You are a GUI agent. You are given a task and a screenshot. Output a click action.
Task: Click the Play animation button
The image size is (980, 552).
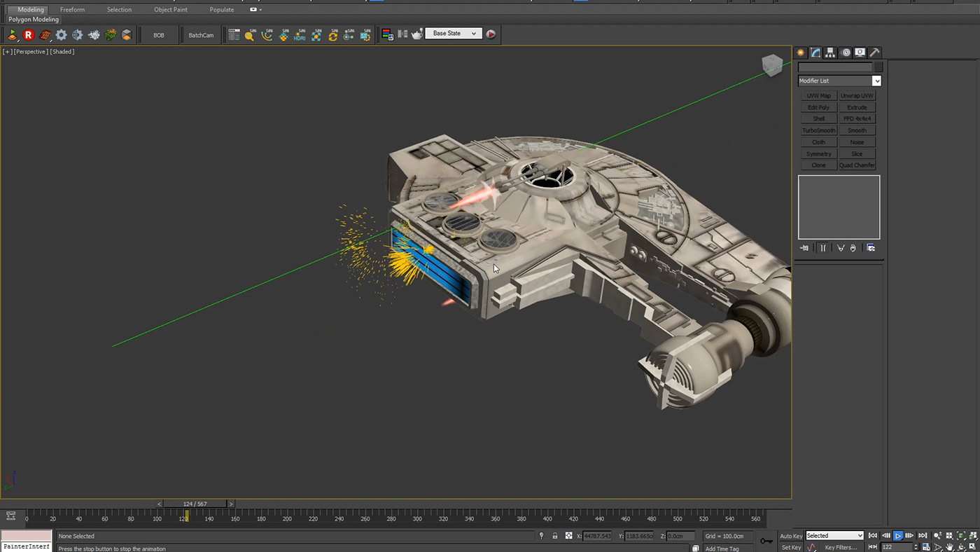pyautogui.click(x=898, y=536)
